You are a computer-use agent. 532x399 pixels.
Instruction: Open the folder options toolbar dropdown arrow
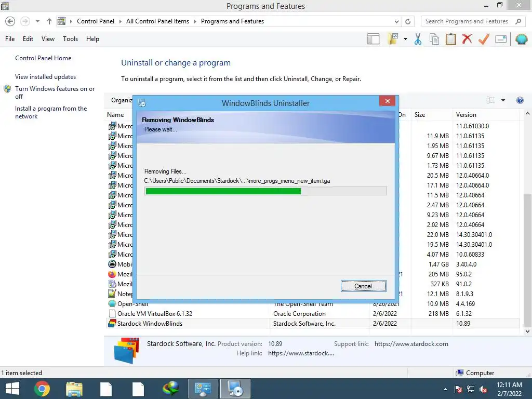pos(405,39)
